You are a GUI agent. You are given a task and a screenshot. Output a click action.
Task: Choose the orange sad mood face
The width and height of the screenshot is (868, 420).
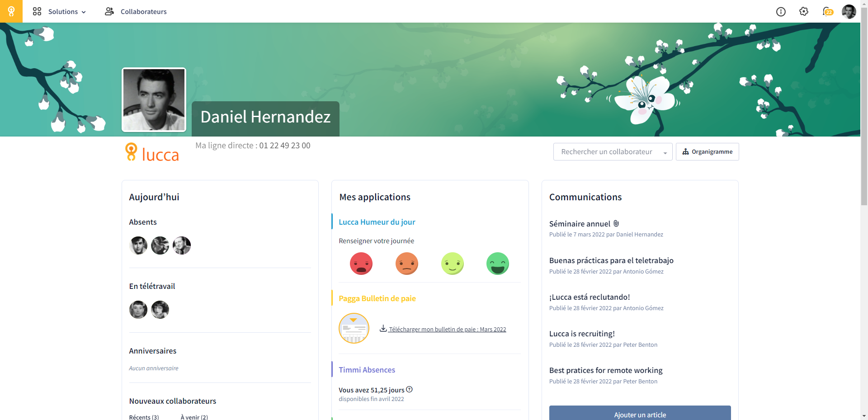(407, 264)
